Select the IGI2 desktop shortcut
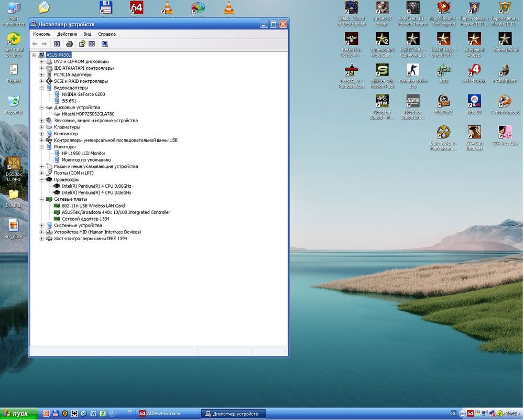The width and height of the screenshot is (524, 420). (x=444, y=73)
